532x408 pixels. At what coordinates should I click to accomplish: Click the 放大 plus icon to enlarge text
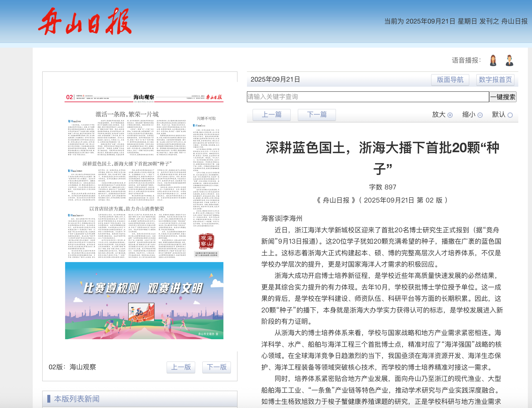point(450,115)
